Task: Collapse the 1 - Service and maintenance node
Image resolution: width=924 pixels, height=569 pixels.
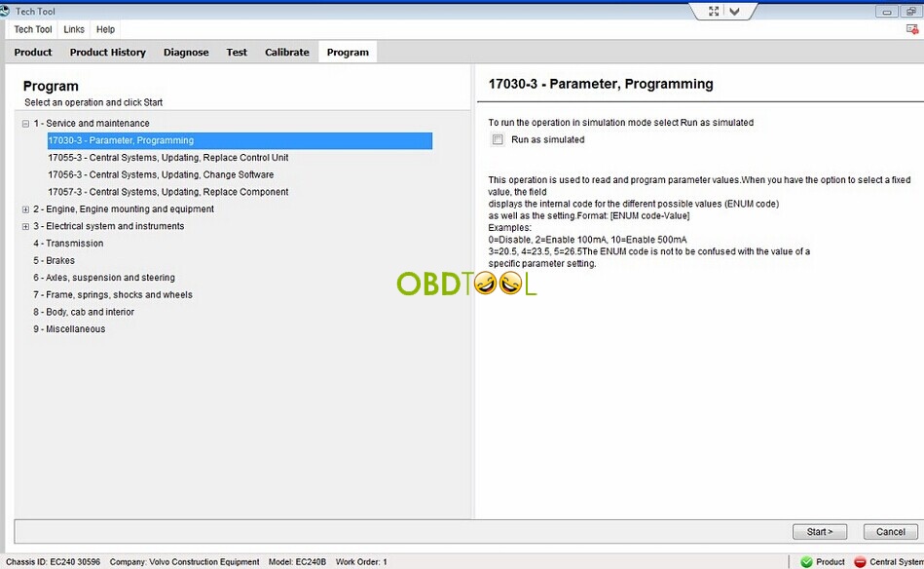Action: pos(25,124)
